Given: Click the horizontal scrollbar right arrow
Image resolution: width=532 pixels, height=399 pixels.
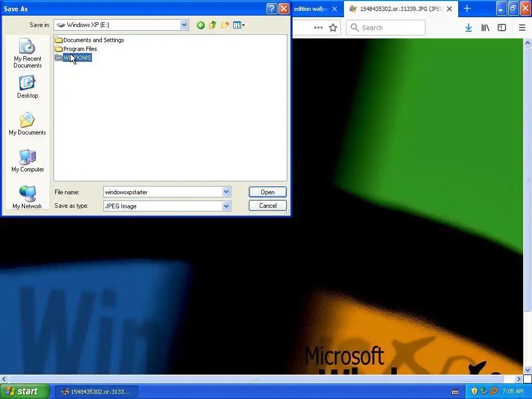Looking at the screenshot, I should [x=518, y=379].
